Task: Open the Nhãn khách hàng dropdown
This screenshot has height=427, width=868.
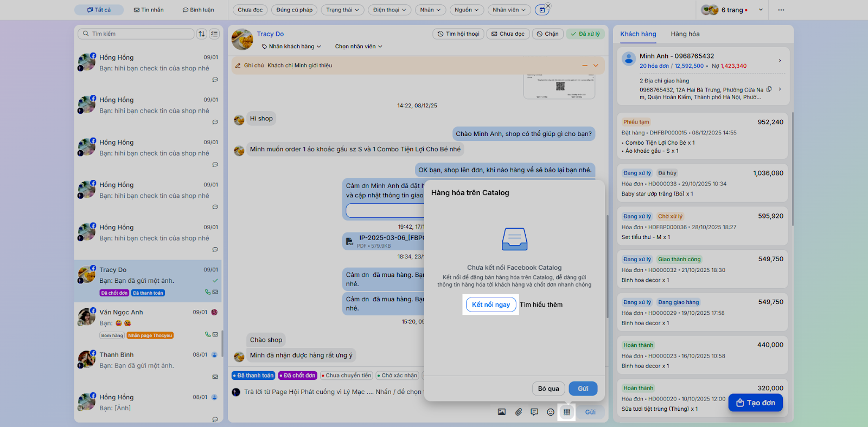Action: tap(291, 47)
